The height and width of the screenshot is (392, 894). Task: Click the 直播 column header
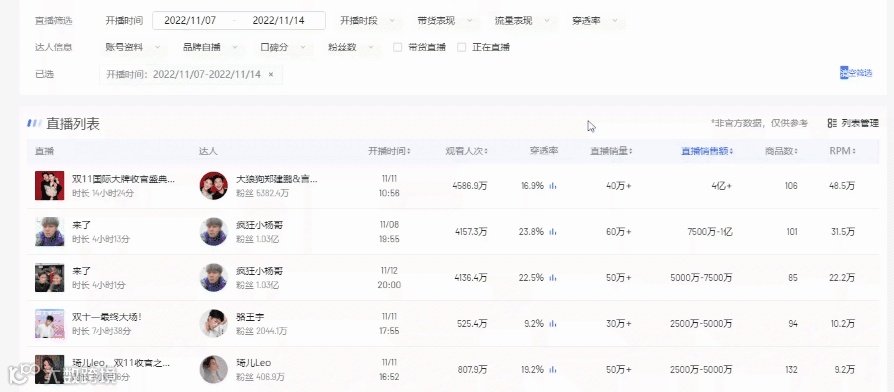click(x=44, y=152)
